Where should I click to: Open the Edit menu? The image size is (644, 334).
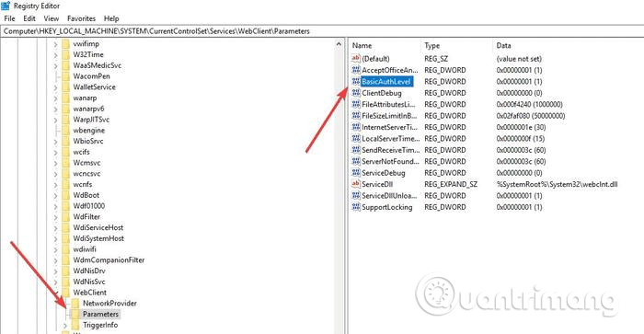pos(29,18)
